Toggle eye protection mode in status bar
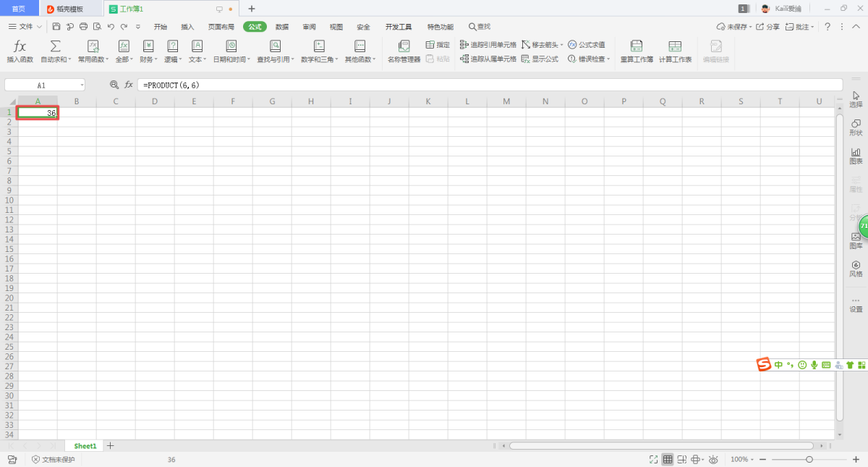Image resolution: width=868 pixels, height=467 pixels. [x=713, y=460]
